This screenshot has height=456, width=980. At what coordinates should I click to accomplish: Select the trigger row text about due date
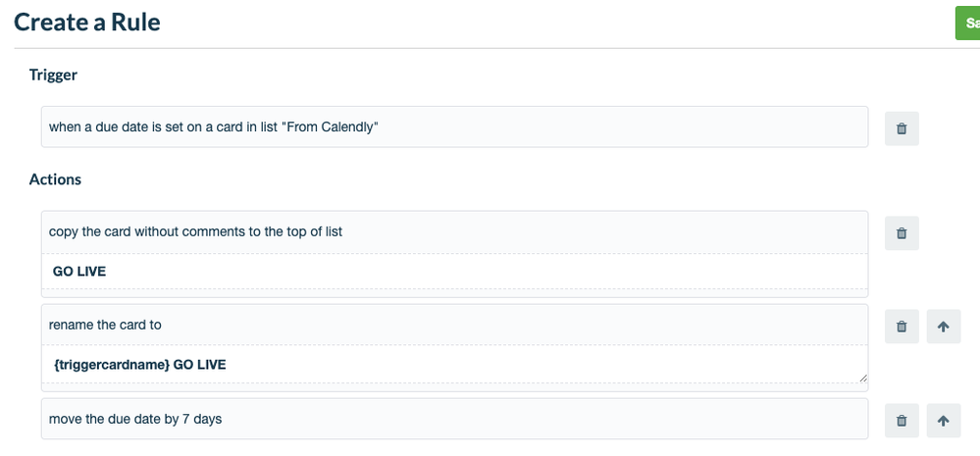point(454,127)
